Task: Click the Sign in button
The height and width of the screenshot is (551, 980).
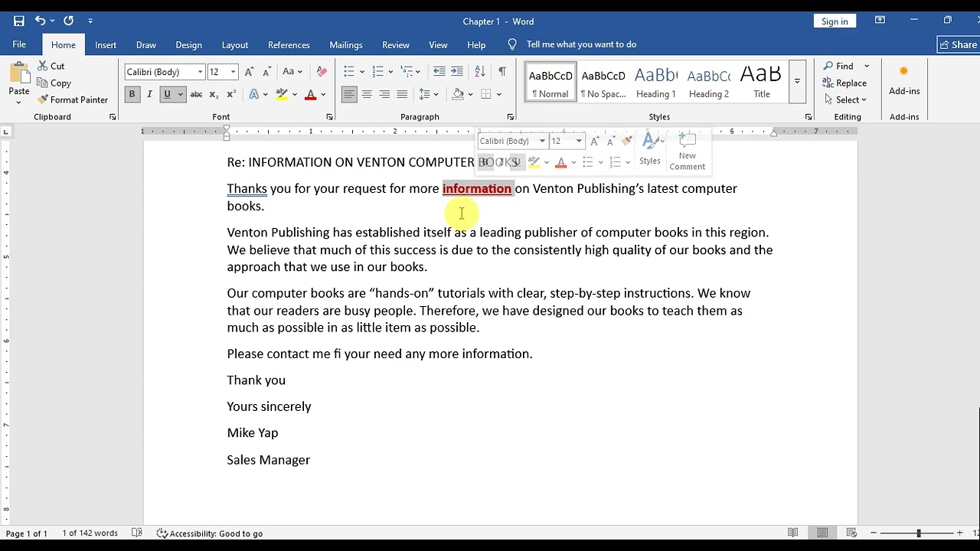Action: pyautogui.click(x=835, y=21)
